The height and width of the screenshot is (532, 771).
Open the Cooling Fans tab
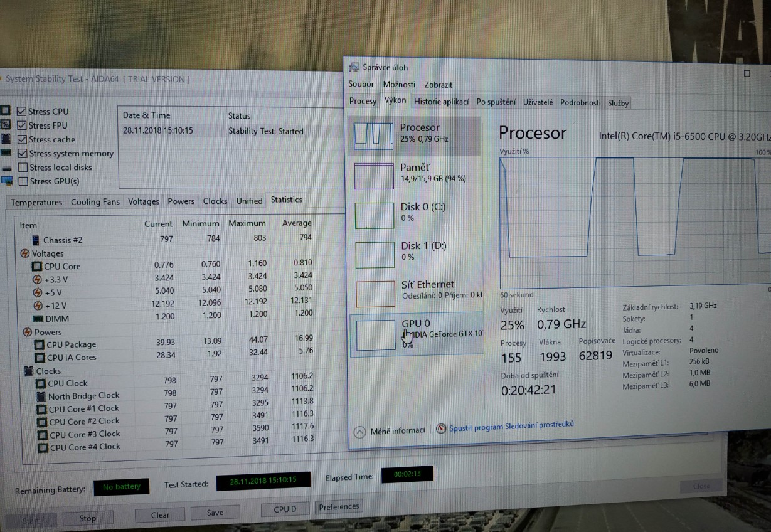pyautogui.click(x=95, y=202)
